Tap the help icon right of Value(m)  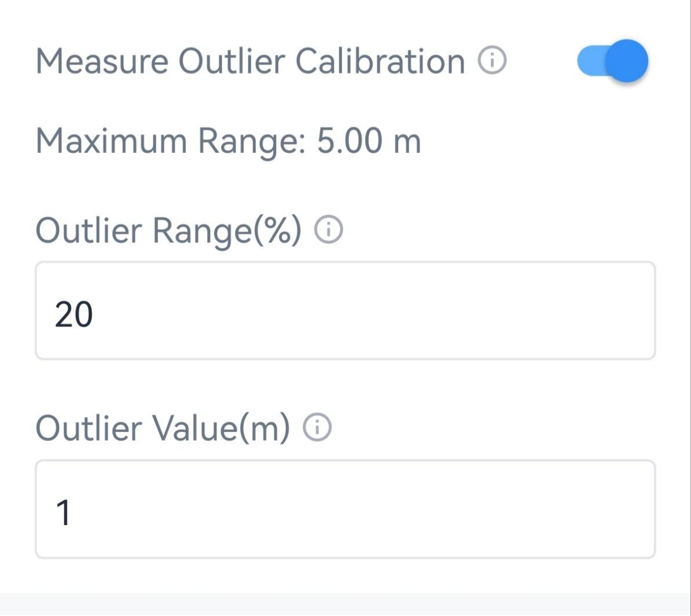pos(317,428)
